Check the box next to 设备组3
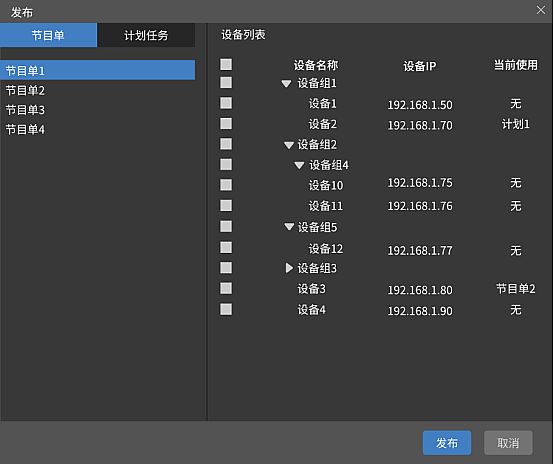This screenshot has width=554, height=464. 226,268
